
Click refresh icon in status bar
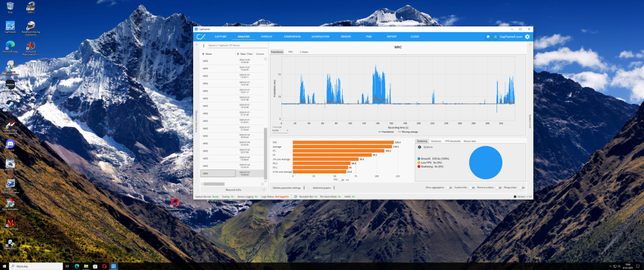coord(296,197)
